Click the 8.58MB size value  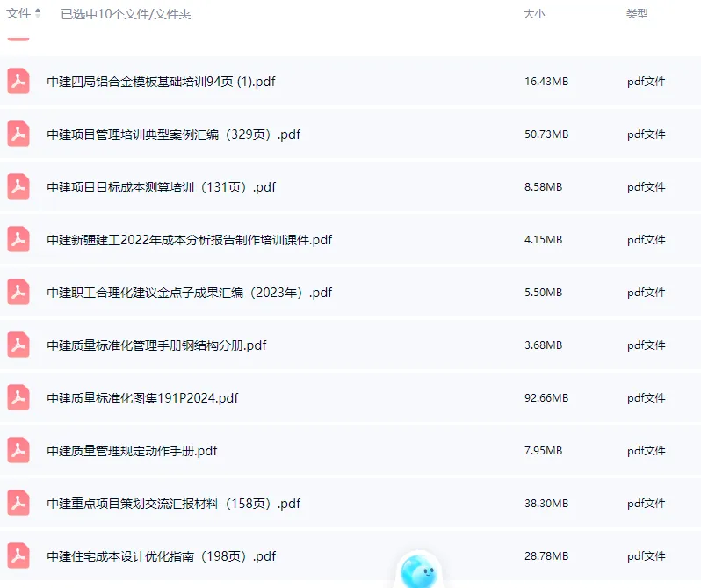click(543, 187)
